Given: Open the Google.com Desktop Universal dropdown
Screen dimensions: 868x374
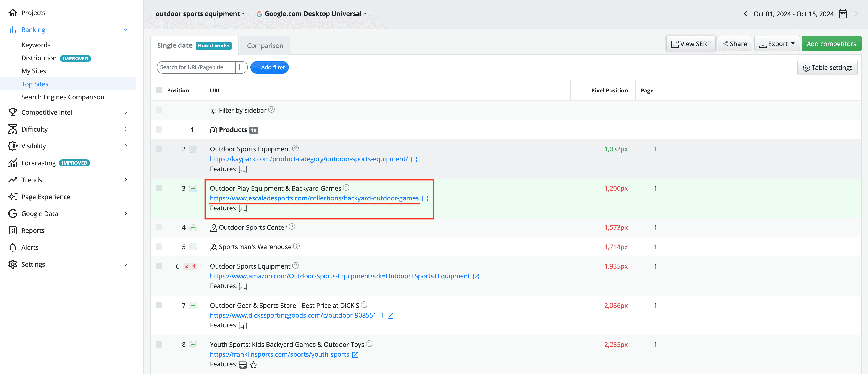Looking at the screenshot, I should pyautogui.click(x=312, y=14).
